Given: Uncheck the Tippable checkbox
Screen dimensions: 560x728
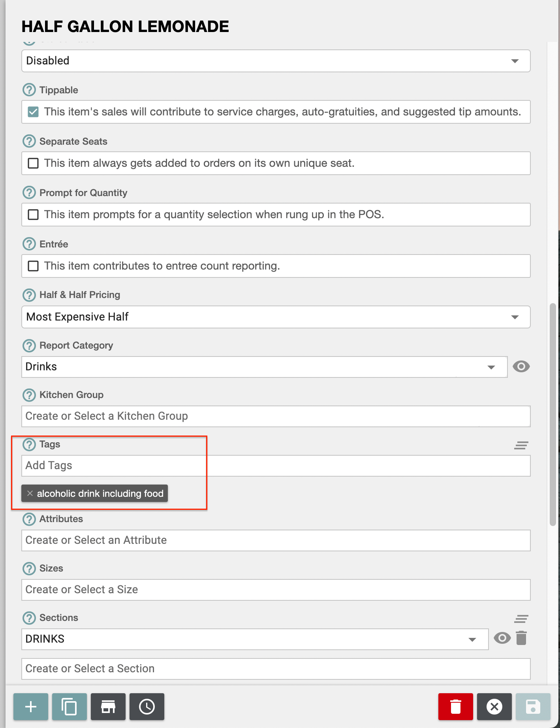Looking at the screenshot, I should 34,112.
